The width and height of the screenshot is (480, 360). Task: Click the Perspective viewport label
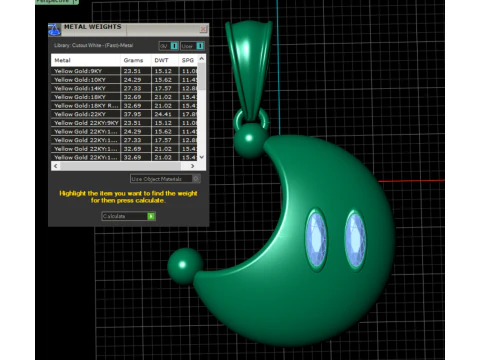point(54,1)
